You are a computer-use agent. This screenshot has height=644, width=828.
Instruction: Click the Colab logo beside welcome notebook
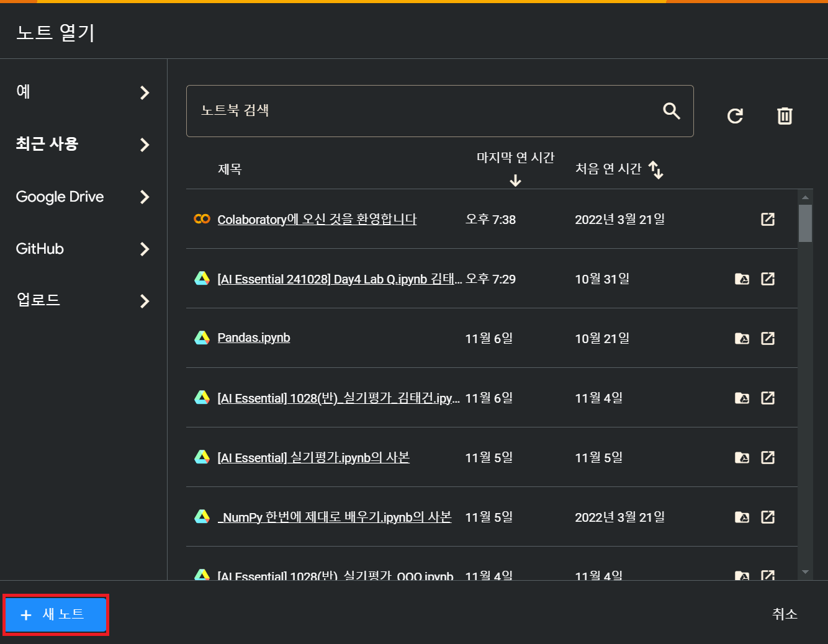click(x=202, y=219)
